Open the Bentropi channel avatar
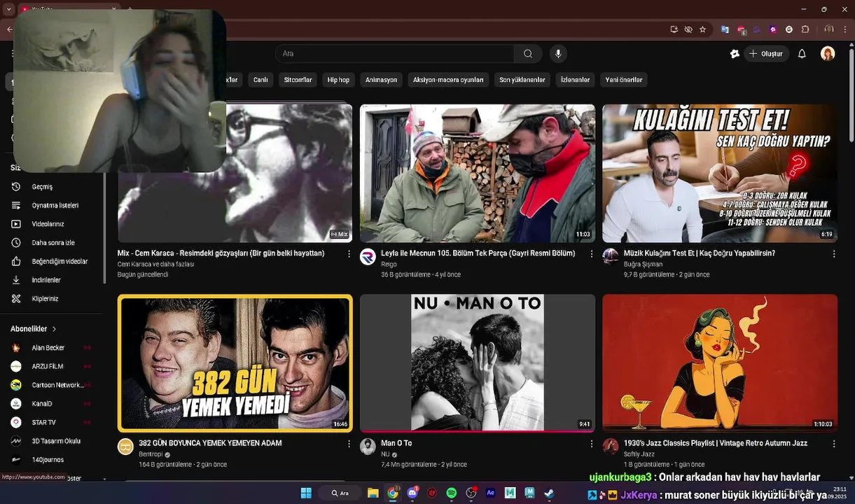Viewport: 855px width, 504px height. click(x=125, y=447)
